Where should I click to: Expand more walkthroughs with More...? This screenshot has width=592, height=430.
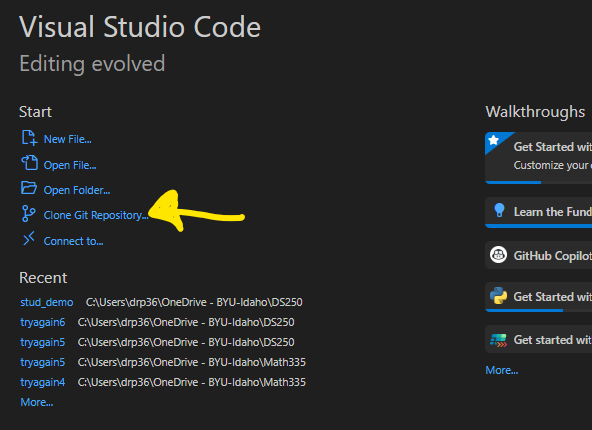coord(502,370)
